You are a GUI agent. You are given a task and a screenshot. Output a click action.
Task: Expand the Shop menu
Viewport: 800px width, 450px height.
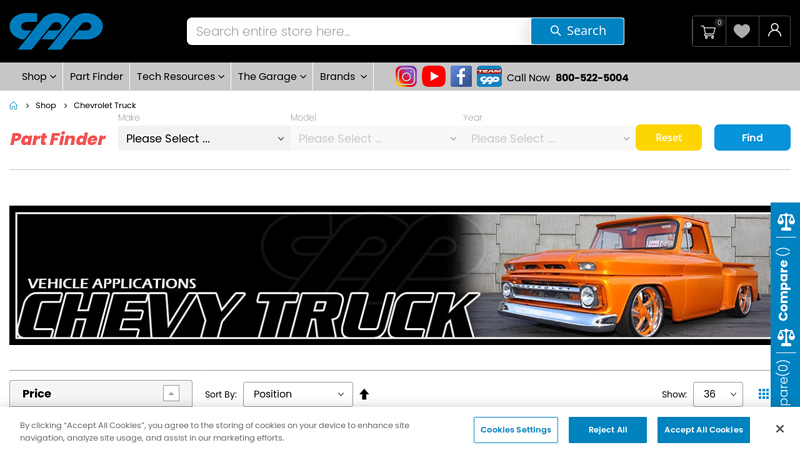(38, 77)
